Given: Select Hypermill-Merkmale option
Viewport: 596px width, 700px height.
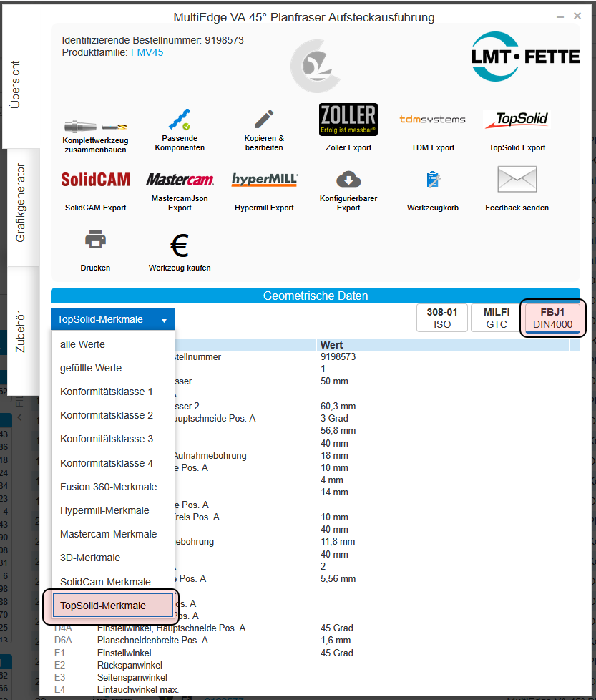Looking at the screenshot, I should [113, 510].
